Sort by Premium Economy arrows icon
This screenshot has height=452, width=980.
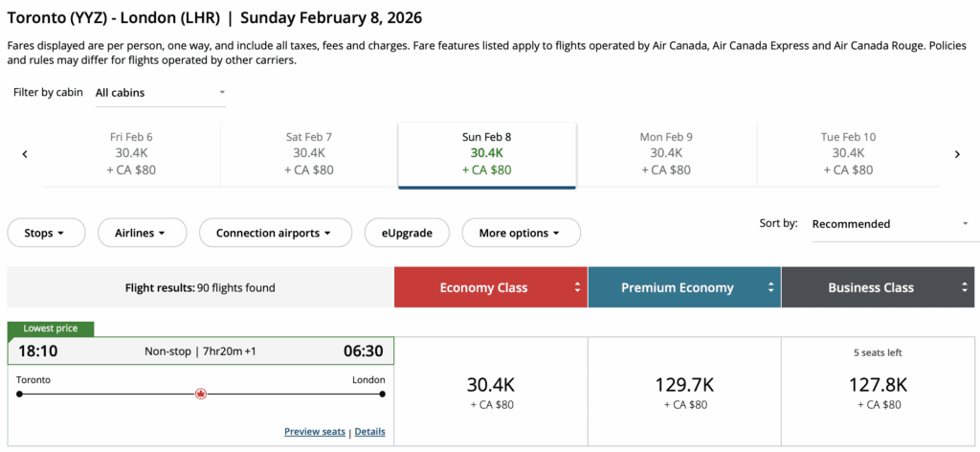(771, 287)
